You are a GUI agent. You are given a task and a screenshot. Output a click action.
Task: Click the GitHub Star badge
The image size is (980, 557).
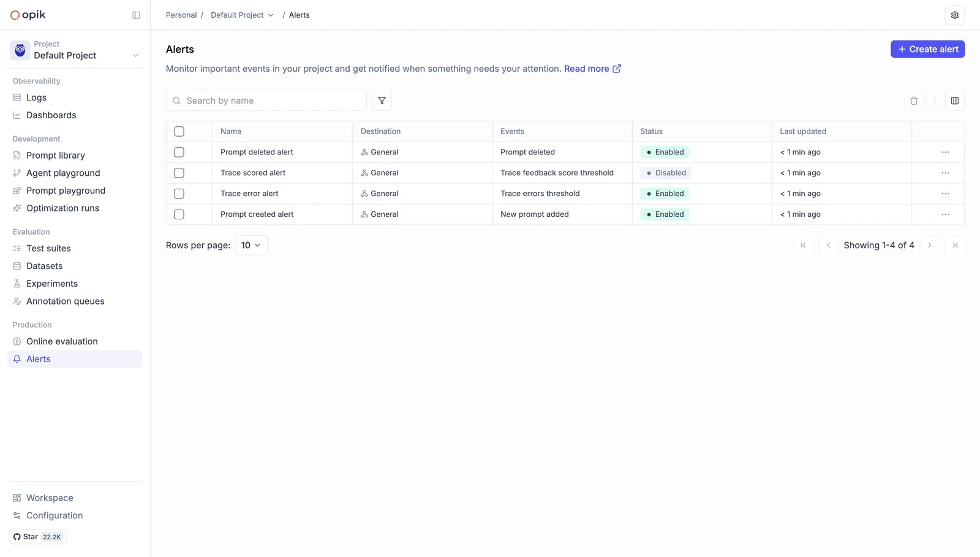point(37,537)
